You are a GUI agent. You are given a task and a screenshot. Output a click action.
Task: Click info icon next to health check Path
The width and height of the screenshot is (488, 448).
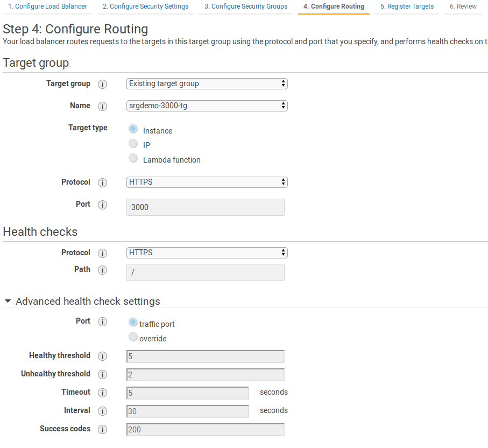pyautogui.click(x=102, y=270)
